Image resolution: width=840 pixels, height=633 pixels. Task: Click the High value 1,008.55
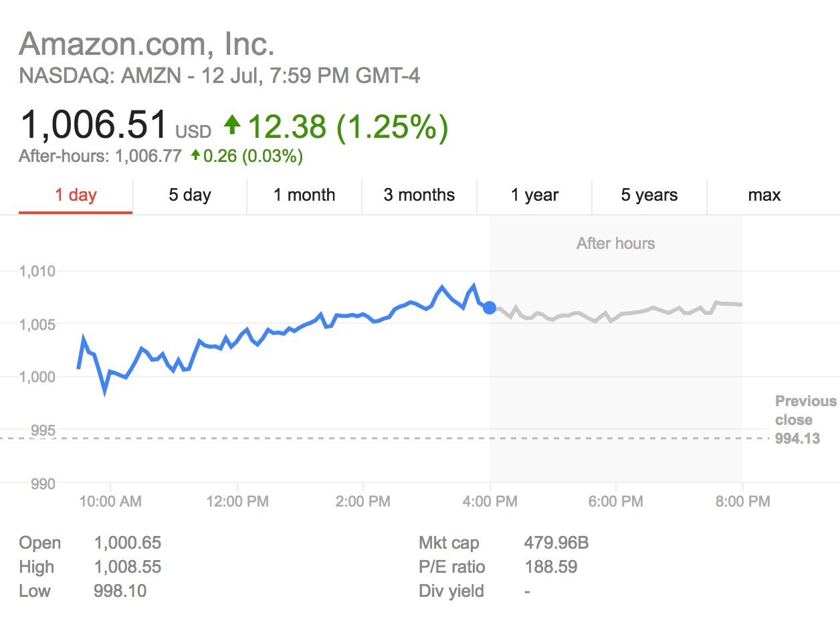tap(128, 567)
